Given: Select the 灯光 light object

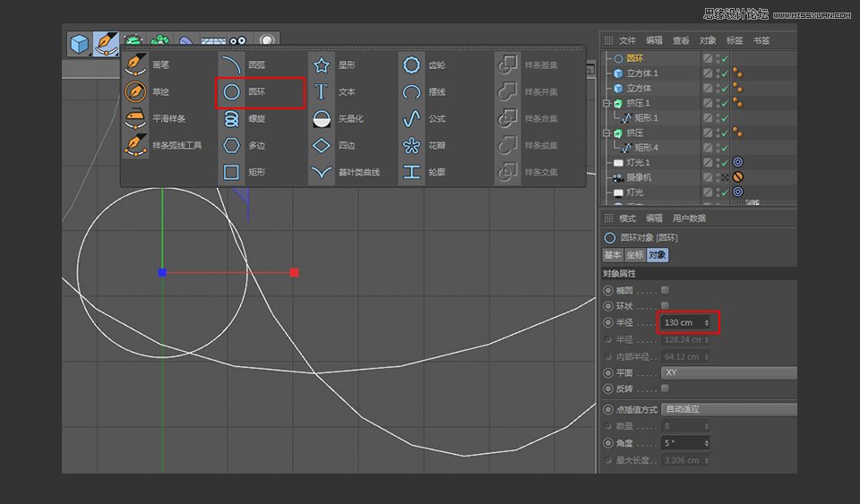Looking at the screenshot, I should (634, 192).
